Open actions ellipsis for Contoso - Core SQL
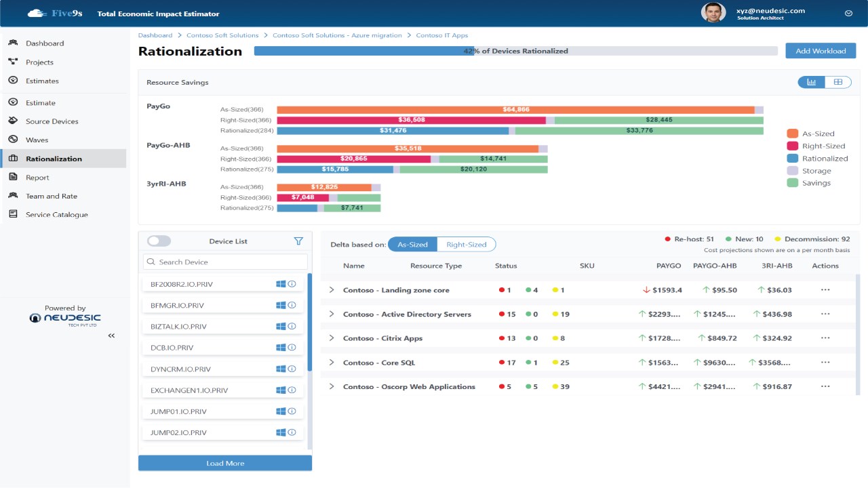 825,363
